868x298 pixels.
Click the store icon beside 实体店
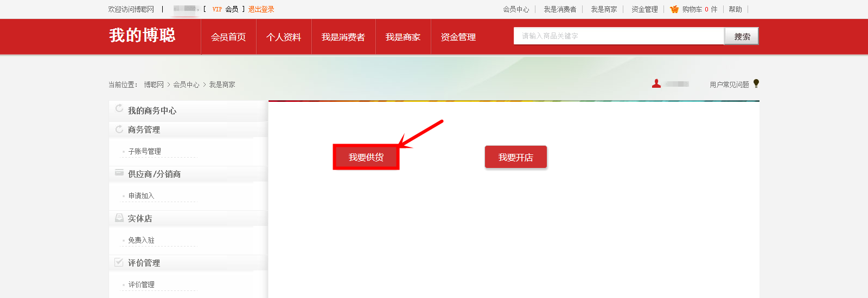click(119, 218)
